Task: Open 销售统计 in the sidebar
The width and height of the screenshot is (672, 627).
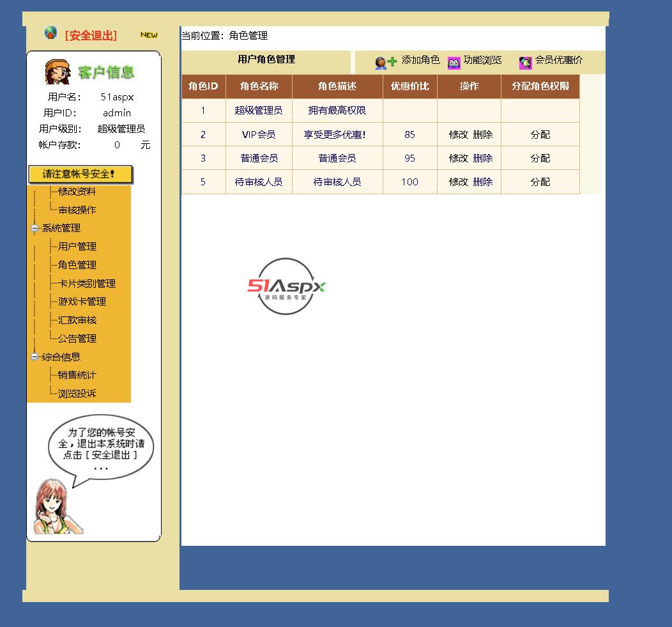Action: coord(77,375)
